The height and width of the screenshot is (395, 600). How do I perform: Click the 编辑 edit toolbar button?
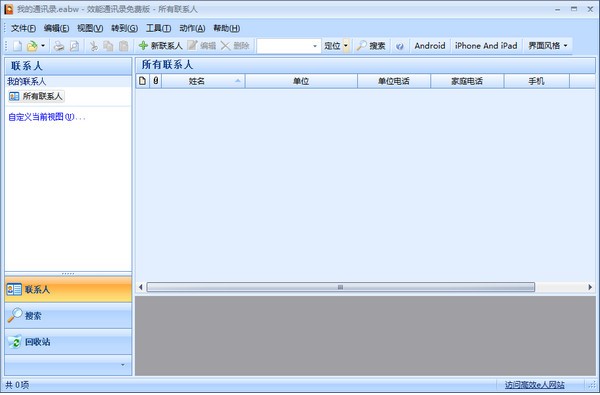coord(202,46)
